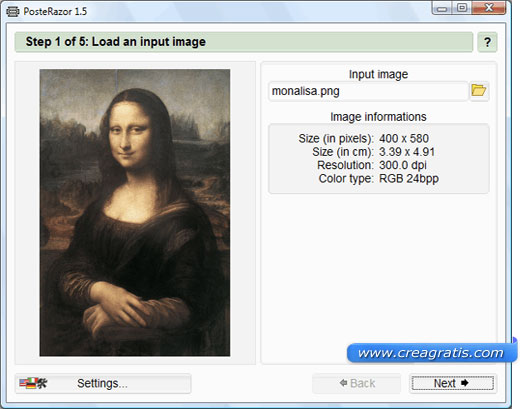This screenshot has height=409, width=530.
Task: Click the Size (in pixels) 400 x 580 value
Action: point(404,139)
